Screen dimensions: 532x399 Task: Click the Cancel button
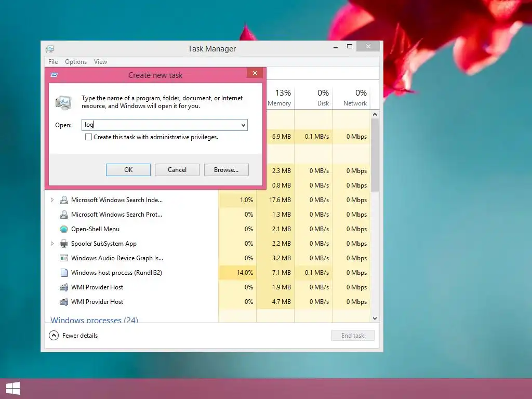(x=177, y=170)
